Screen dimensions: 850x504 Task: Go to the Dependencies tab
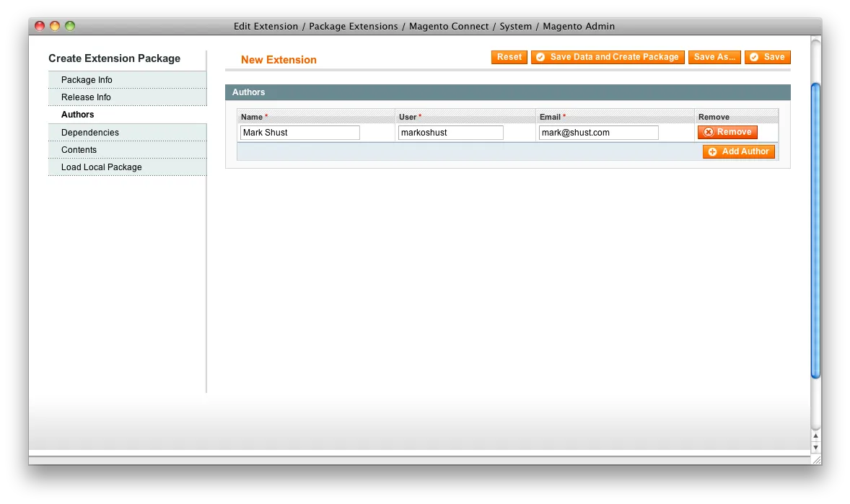(90, 133)
